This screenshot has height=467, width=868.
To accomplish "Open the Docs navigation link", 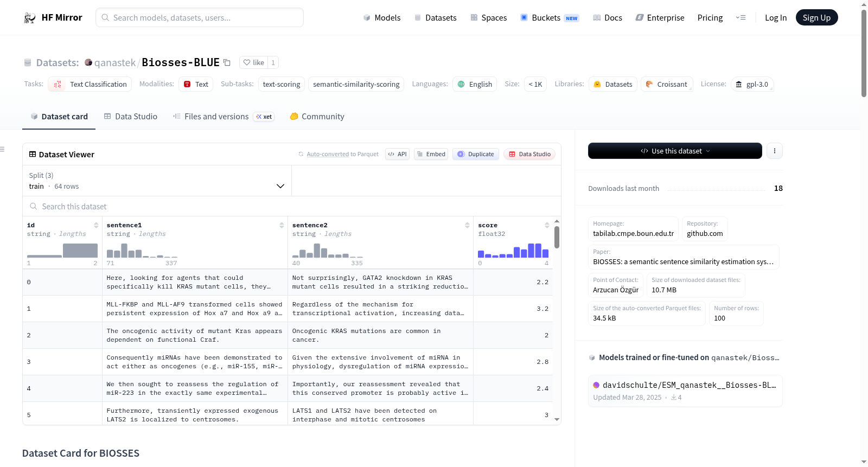I will [608, 18].
